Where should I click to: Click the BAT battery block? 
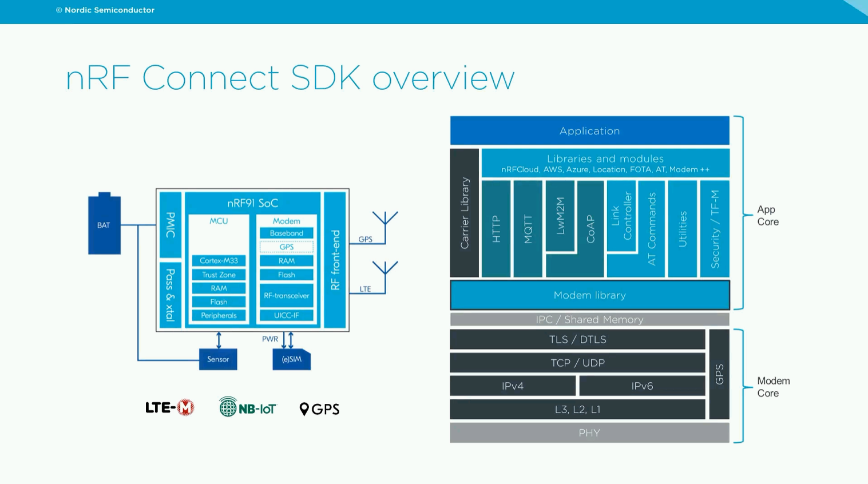coord(104,224)
